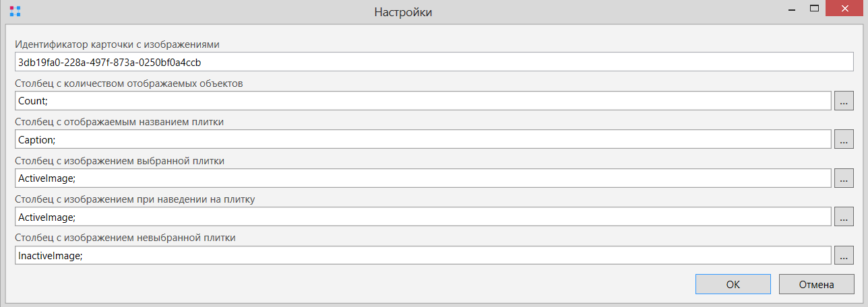Open browse button for the Count column field
This screenshot has height=307, width=868.
[x=844, y=101]
